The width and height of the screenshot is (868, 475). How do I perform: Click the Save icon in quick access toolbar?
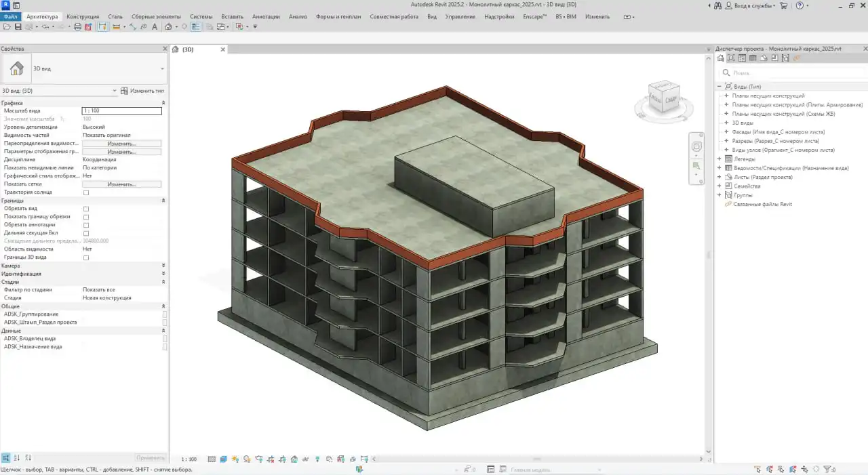click(x=19, y=26)
